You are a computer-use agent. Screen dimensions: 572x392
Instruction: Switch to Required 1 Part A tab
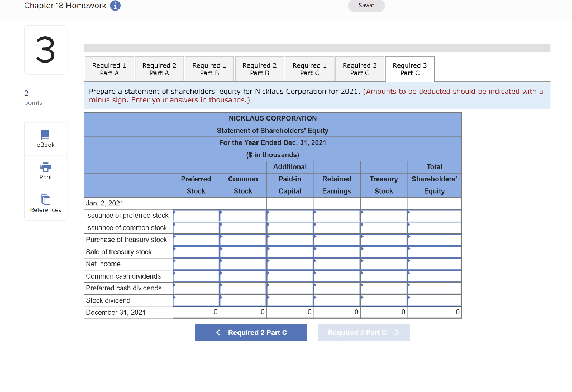click(x=109, y=69)
